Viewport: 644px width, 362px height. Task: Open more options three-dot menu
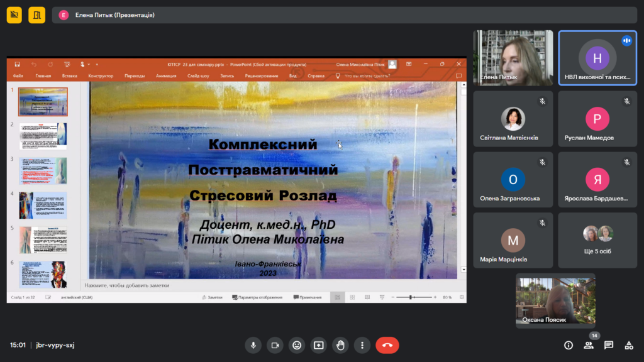click(x=362, y=345)
